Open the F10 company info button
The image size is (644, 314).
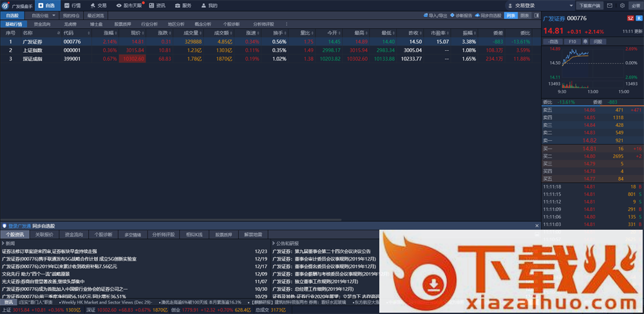(571, 41)
